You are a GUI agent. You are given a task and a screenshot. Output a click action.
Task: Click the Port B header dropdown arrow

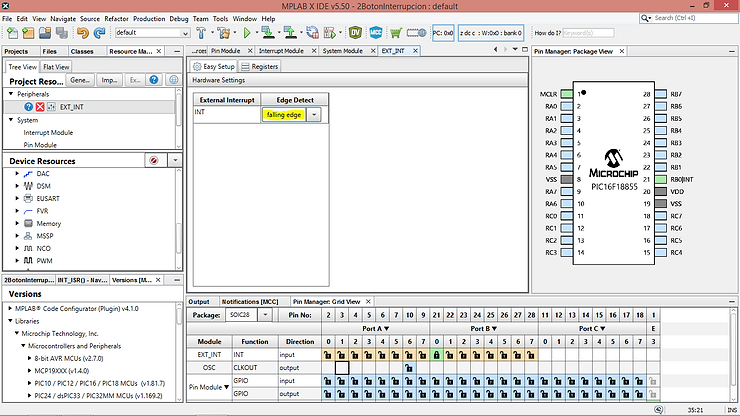[495, 329]
